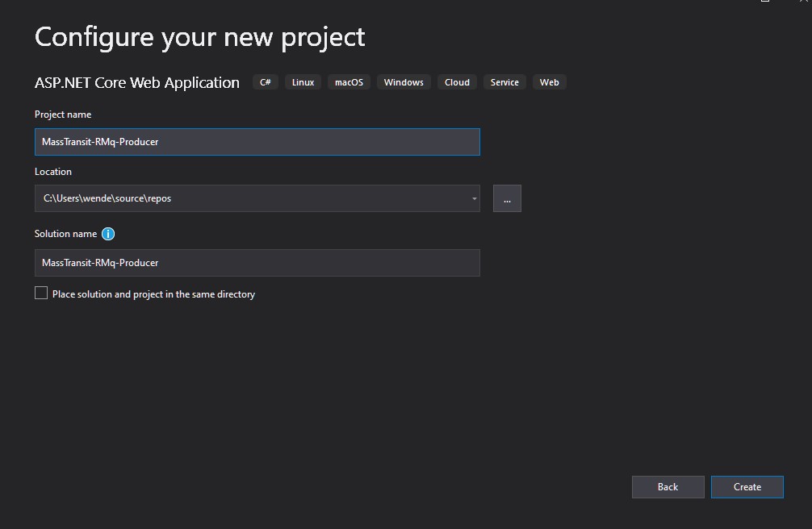Click the Service tag
Viewport: 812px width, 529px height.
(x=505, y=82)
